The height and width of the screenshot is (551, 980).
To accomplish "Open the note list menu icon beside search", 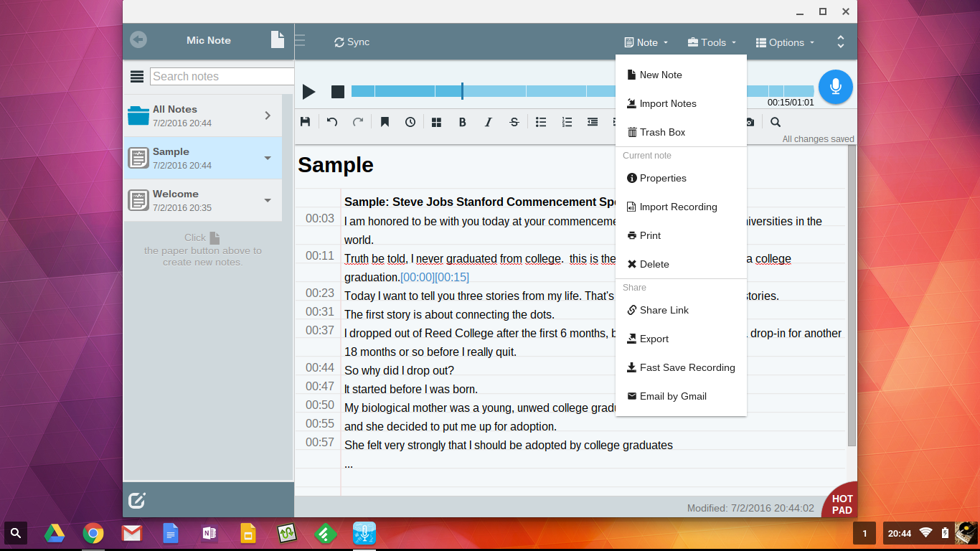I will tap(136, 77).
